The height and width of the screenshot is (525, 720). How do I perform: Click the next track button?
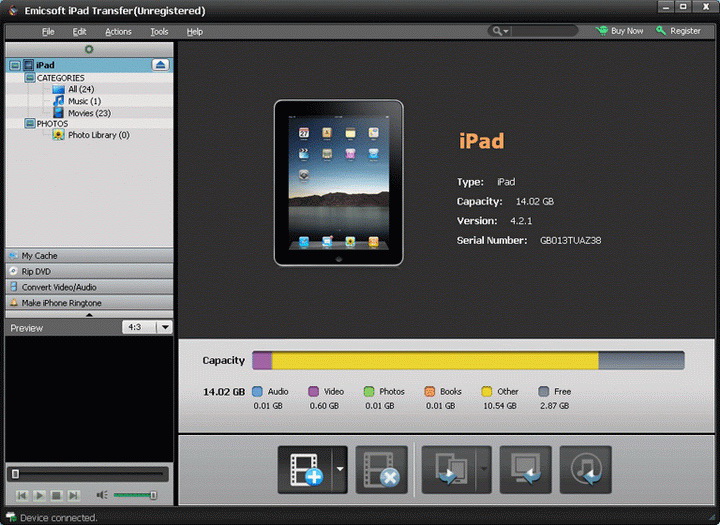click(73, 495)
